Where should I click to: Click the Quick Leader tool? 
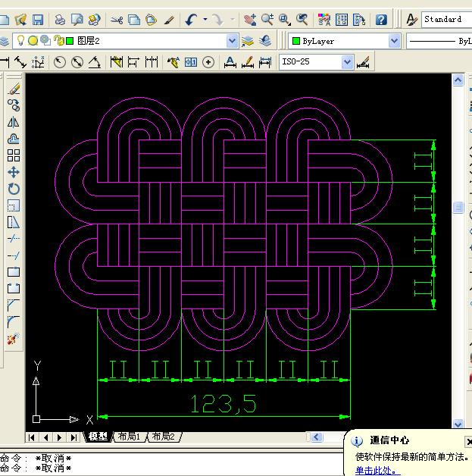pos(173,62)
